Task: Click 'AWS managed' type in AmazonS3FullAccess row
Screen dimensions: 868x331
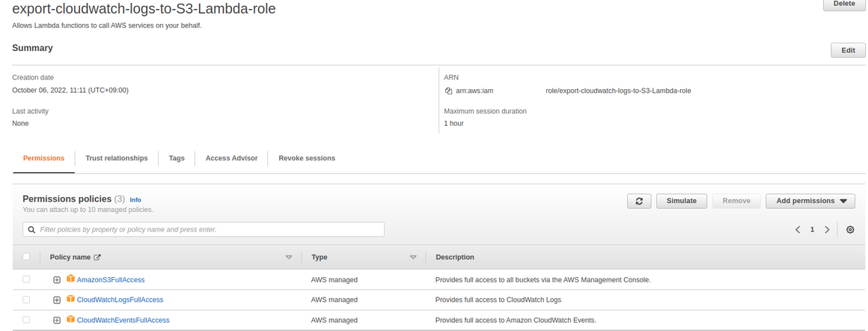Action: coord(334,280)
